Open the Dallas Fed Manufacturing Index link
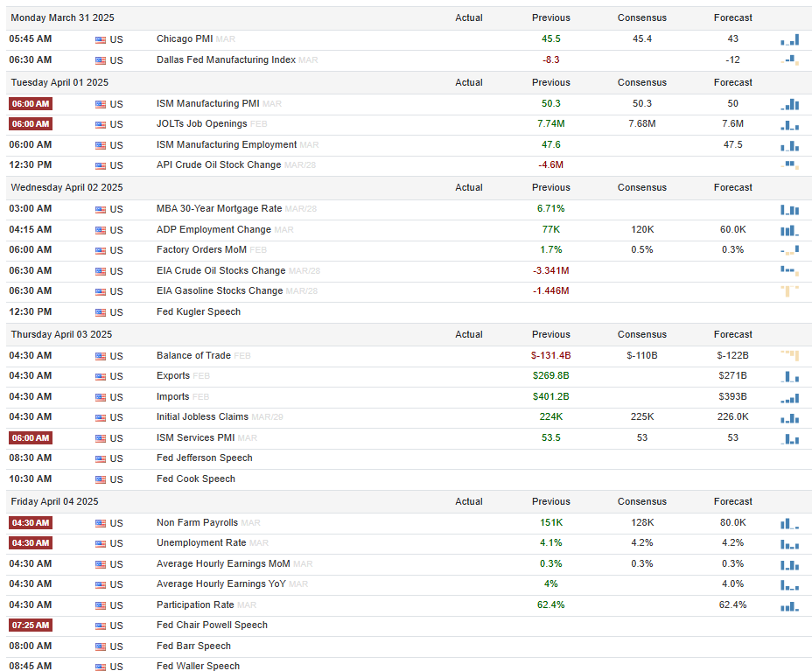The width and height of the screenshot is (812, 671). [226, 60]
